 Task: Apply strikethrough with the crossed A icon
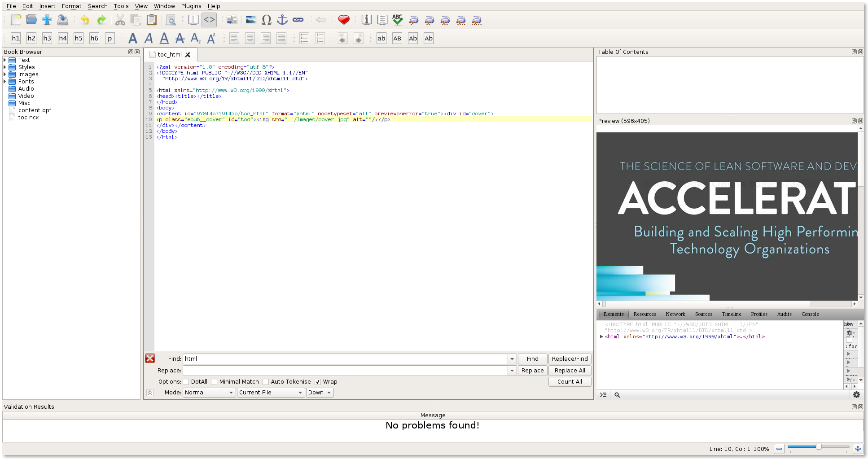point(180,38)
